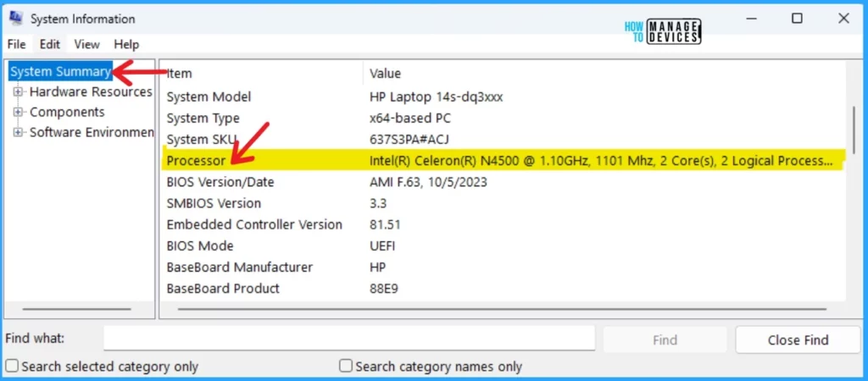868x381 pixels.
Task: Click the Intel Celeron N4500 value
Action: [x=601, y=161]
